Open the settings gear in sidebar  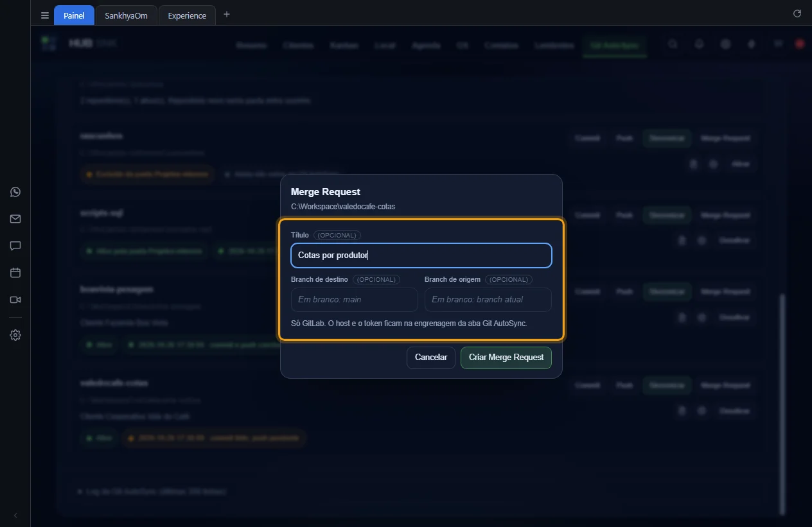pos(15,335)
